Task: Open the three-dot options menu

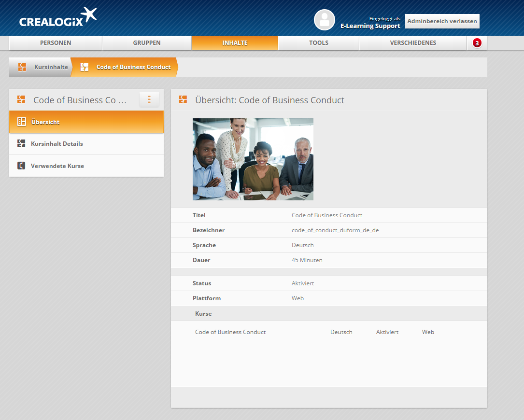Action: 149,99
